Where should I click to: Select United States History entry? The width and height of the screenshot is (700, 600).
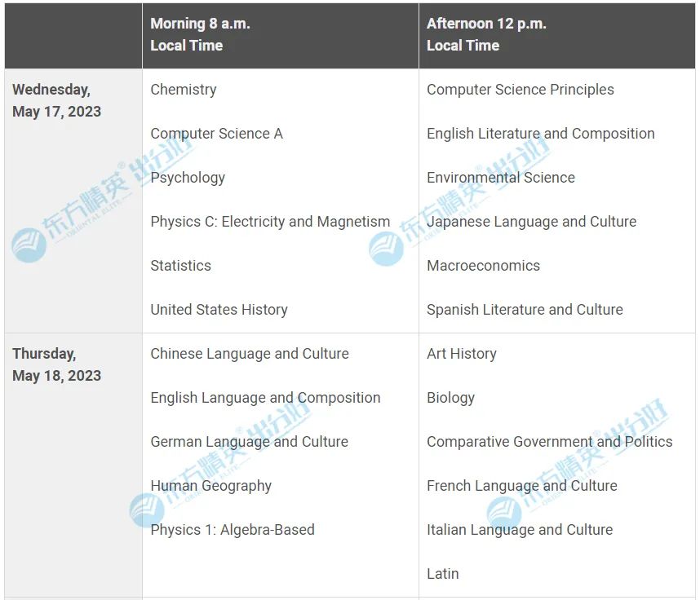tap(219, 310)
